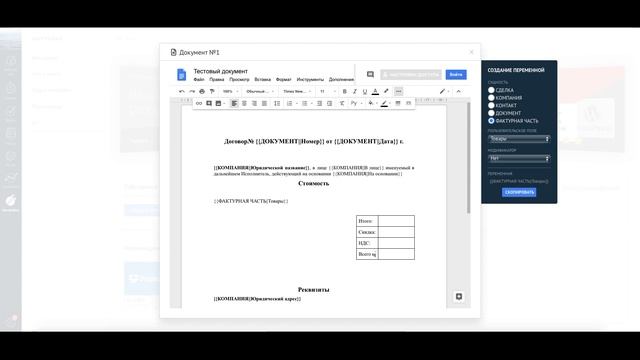Viewport: 640px width, 360px height.
Task: Click the СКОПИРОВАТЬ button
Action: pos(519,192)
